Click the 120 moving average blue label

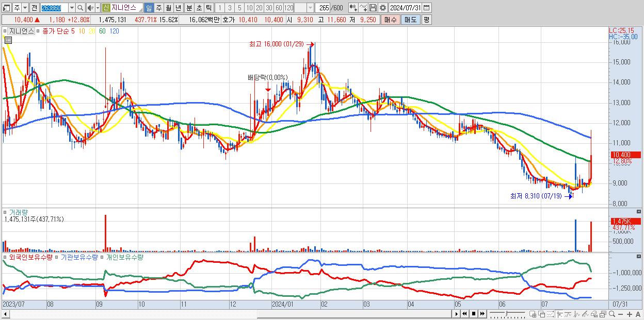(x=114, y=31)
